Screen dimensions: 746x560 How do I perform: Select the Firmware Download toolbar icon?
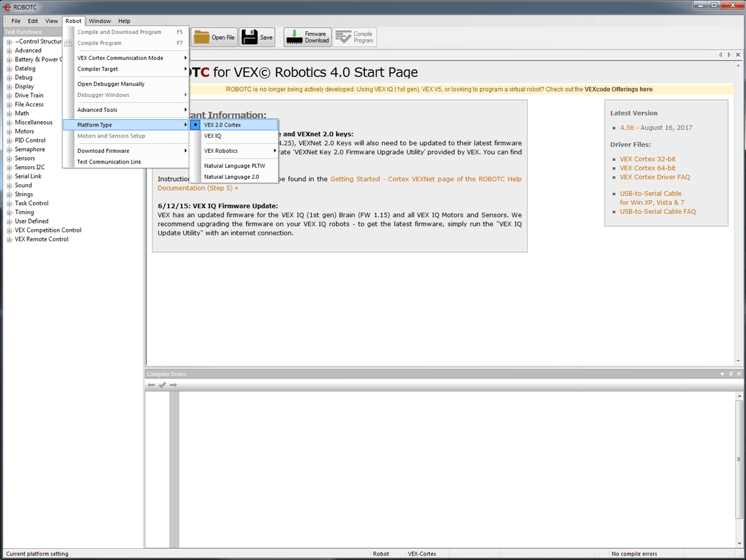click(307, 37)
